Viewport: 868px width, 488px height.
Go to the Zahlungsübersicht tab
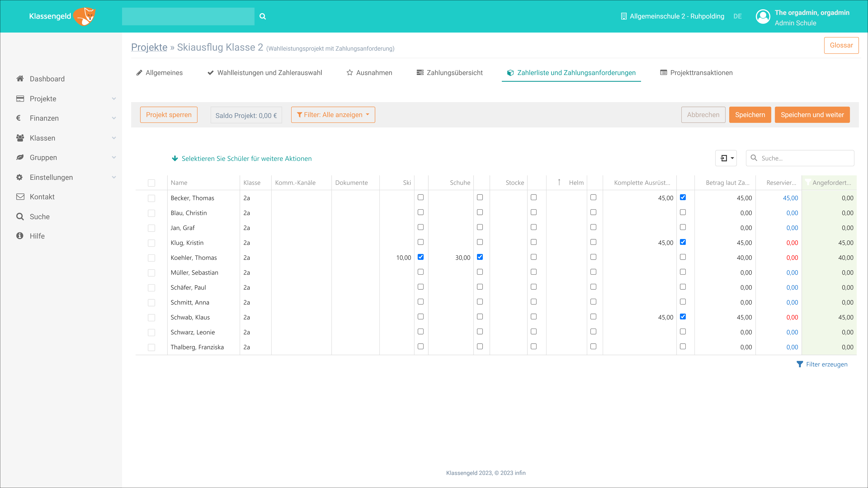[449, 73]
